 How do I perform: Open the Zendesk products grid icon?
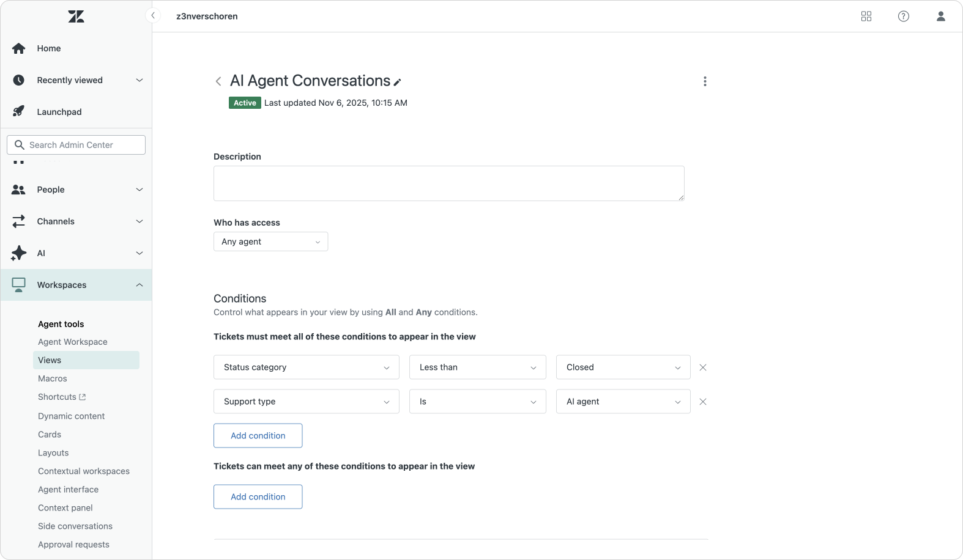(x=866, y=17)
